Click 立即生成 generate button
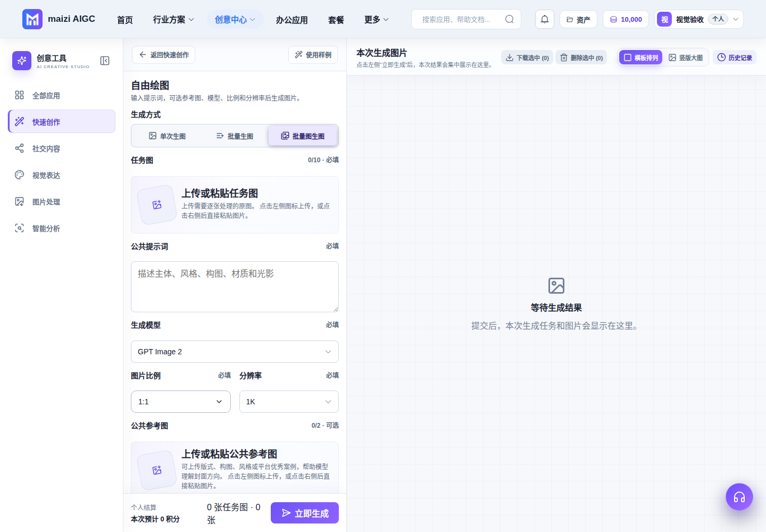 305,513
